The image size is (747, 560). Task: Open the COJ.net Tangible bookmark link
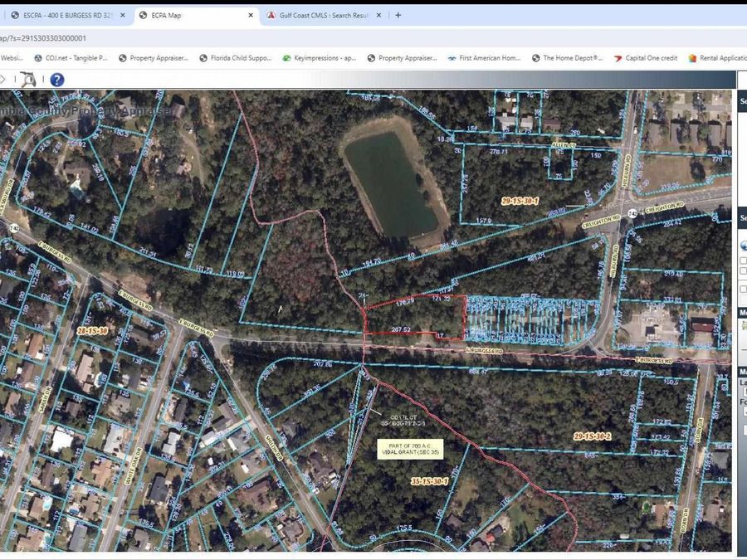tap(71, 58)
